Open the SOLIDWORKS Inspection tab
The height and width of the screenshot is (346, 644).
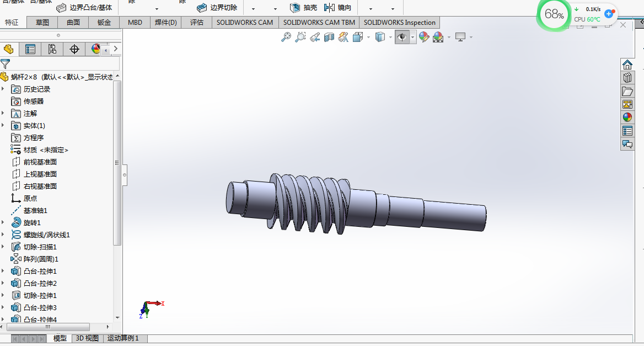coord(400,22)
